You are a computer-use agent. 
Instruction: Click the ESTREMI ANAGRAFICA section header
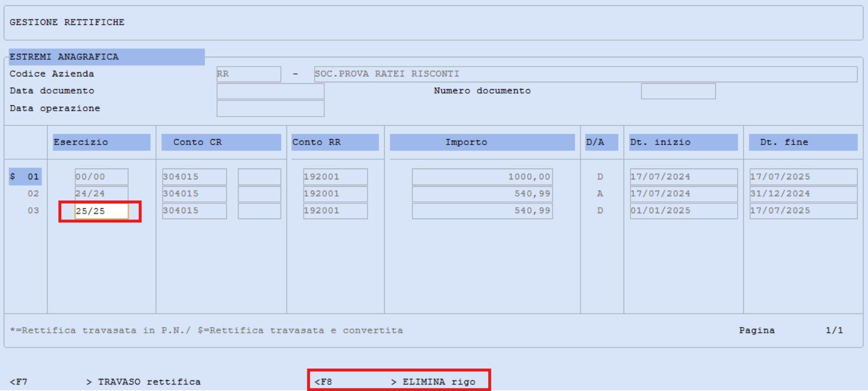pos(107,57)
